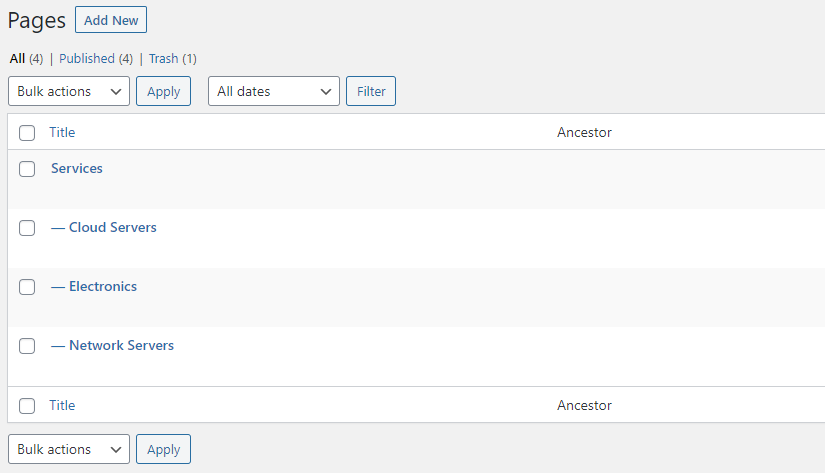Open top Bulk actions dropdown
The height and width of the screenshot is (473, 825).
[x=69, y=91]
